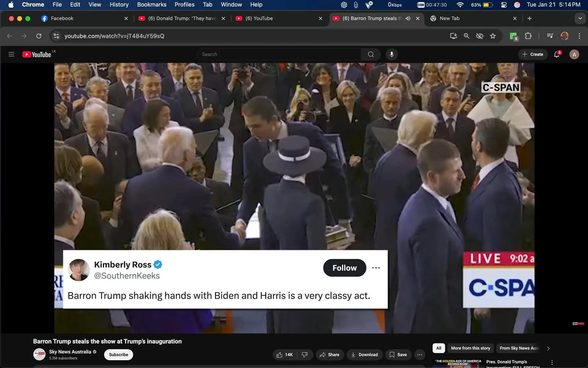Open three-dot menu on suggested video
Image resolution: width=588 pixels, height=368 pixels.
tap(552, 362)
